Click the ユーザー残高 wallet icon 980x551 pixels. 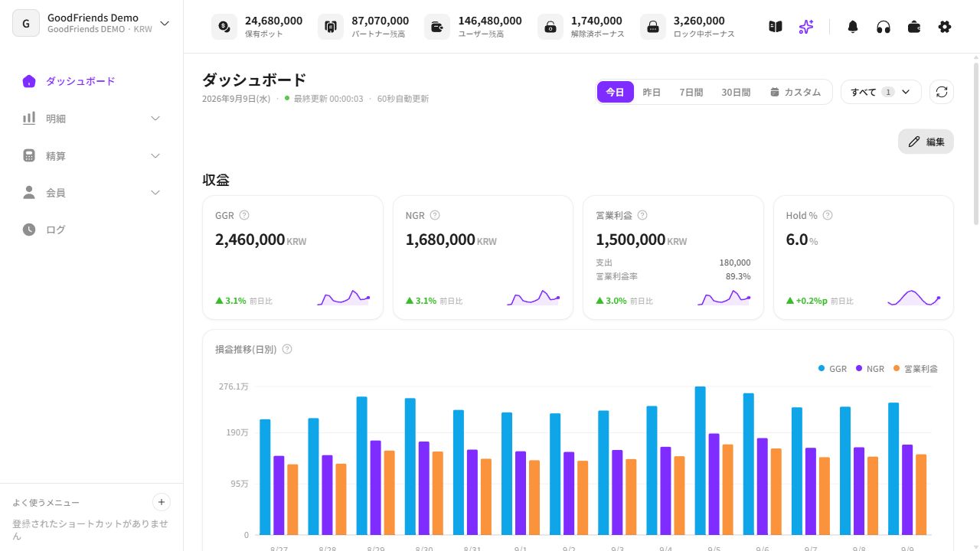tap(437, 27)
